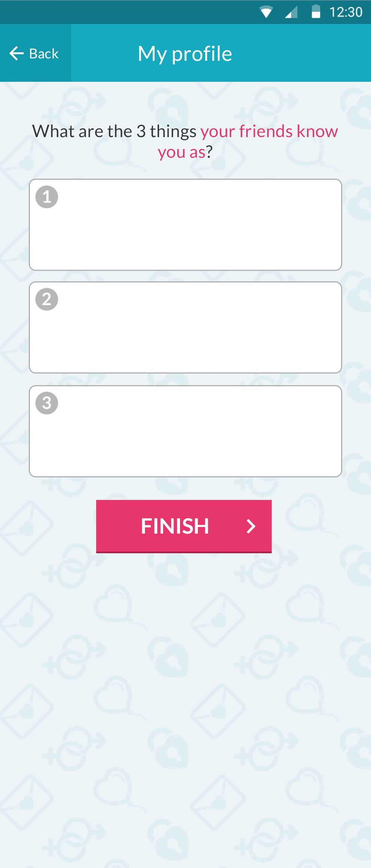Tap the cellular signal icon
The height and width of the screenshot is (868, 371).
tap(291, 12)
